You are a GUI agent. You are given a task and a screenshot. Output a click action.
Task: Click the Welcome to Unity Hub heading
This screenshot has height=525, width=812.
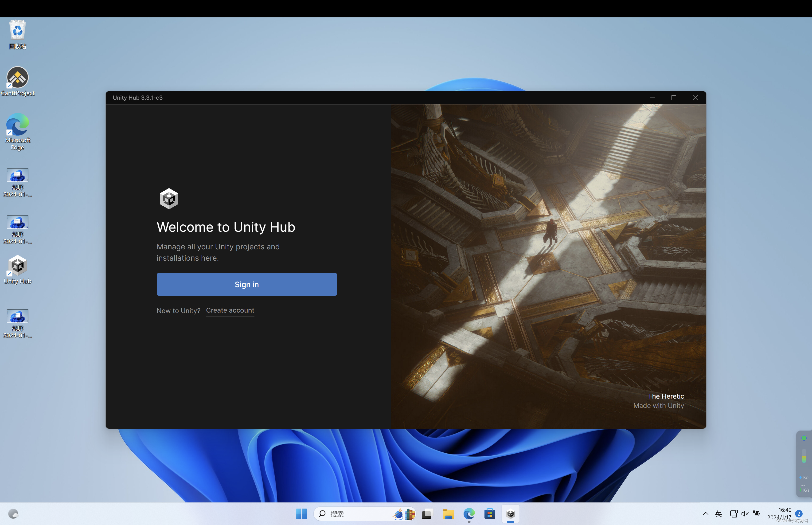[x=226, y=227]
